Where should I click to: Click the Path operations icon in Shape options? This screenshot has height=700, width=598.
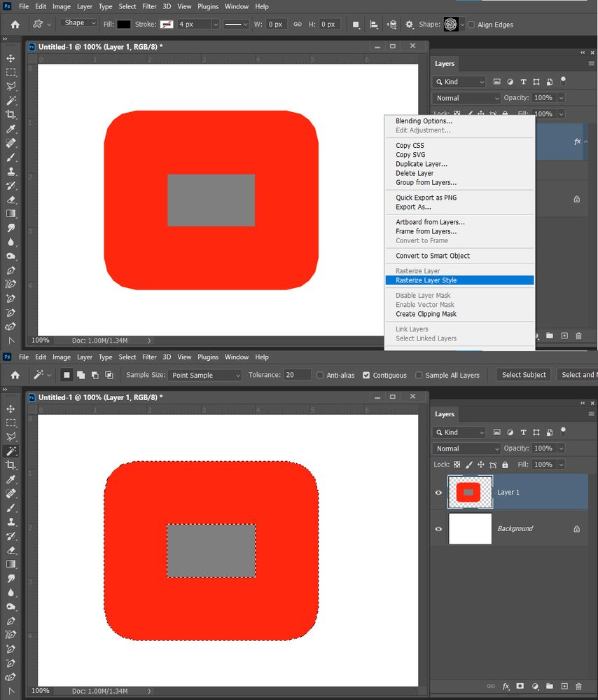click(356, 25)
